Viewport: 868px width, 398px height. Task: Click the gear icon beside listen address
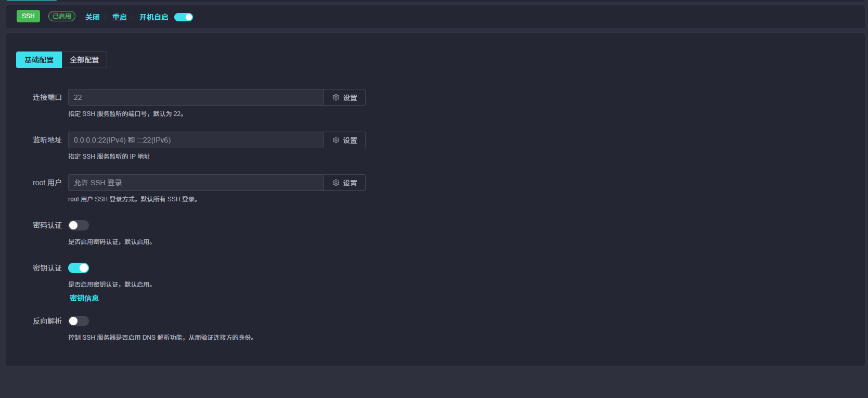click(336, 140)
